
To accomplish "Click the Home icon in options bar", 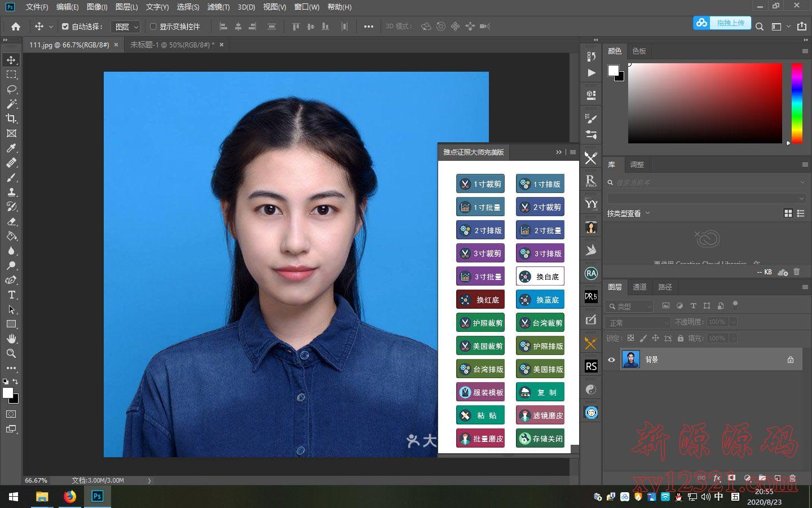I will tap(16, 27).
